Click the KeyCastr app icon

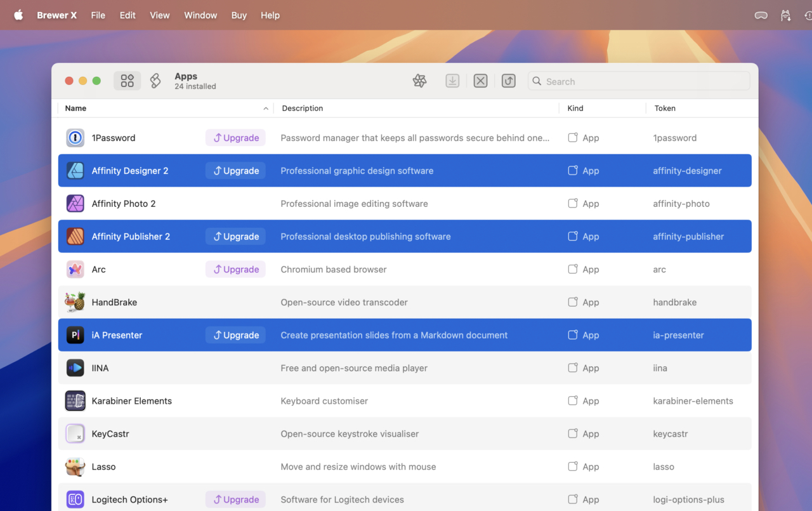pos(75,434)
